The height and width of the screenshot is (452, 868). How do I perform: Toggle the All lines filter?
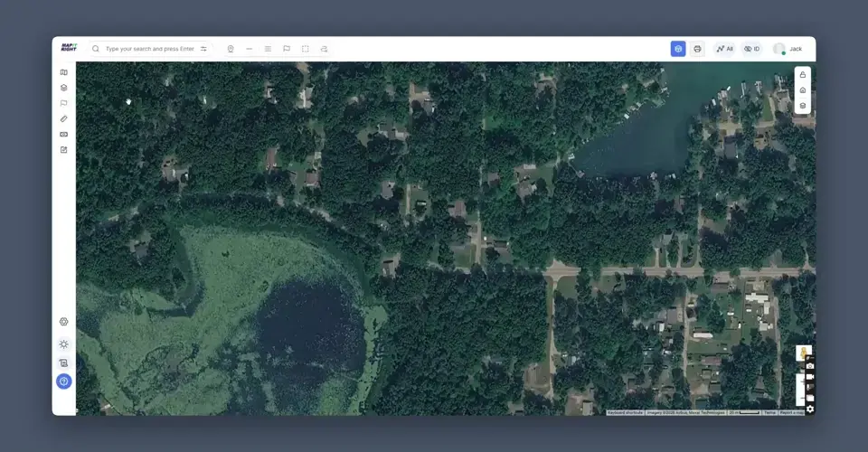click(x=724, y=49)
